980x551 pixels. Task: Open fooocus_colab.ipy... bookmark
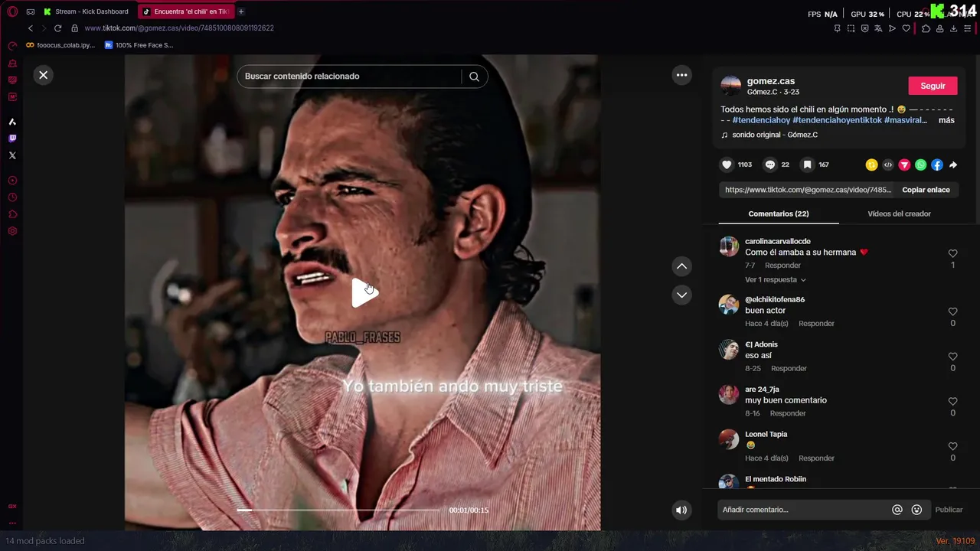pyautogui.click(x=61, y=45)
